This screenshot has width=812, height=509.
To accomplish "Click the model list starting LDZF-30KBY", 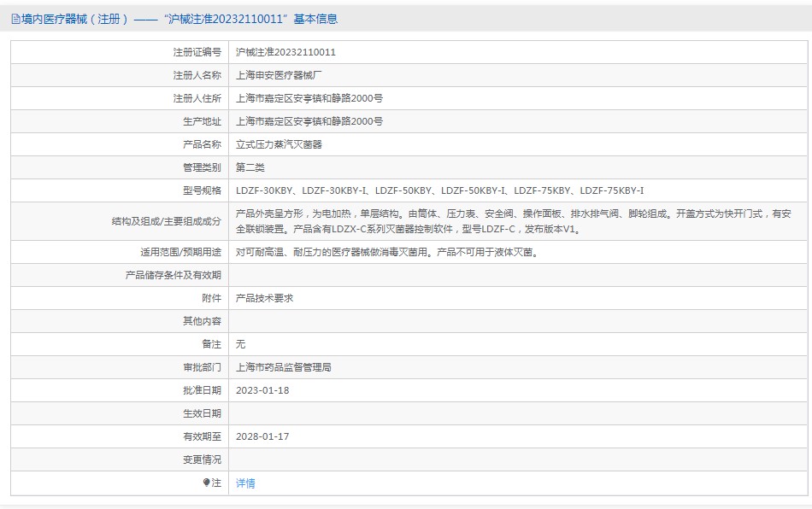I will tap(439, 190).
